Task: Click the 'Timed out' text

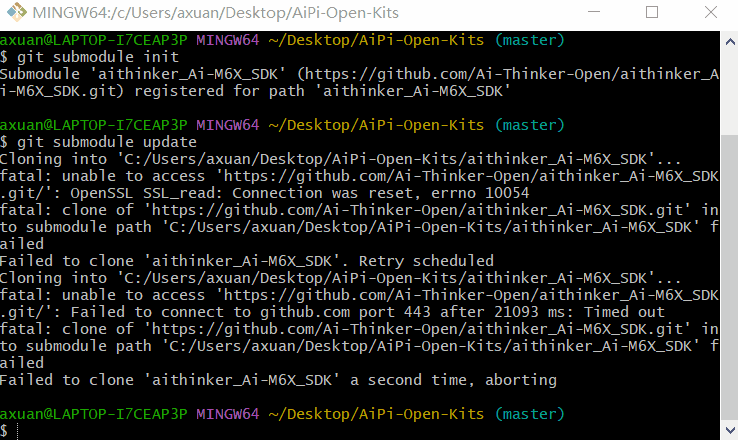Action: 624,312
